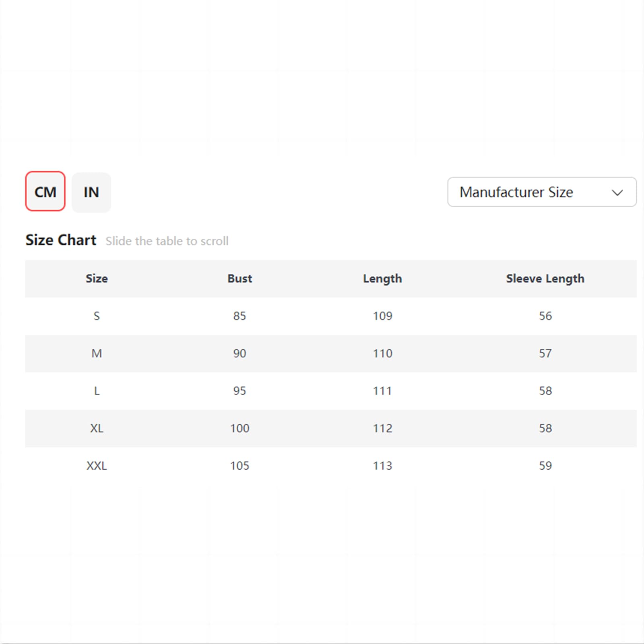Click the Length column header
Image resolution: width=644 pixels, height=644 pixels.
pos(382,279)
